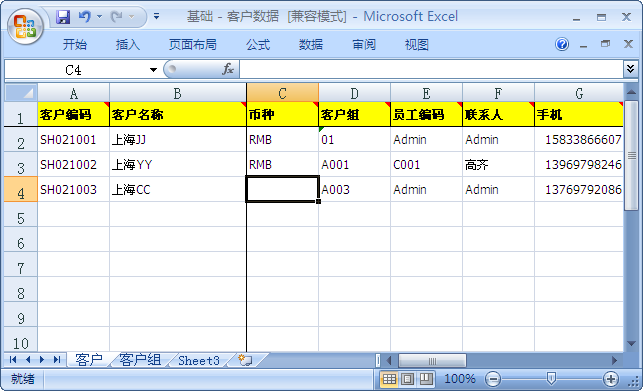Restore the workbook window in ribbon
This screenshot has height=391, width=643.
click(x=605, y=44)
